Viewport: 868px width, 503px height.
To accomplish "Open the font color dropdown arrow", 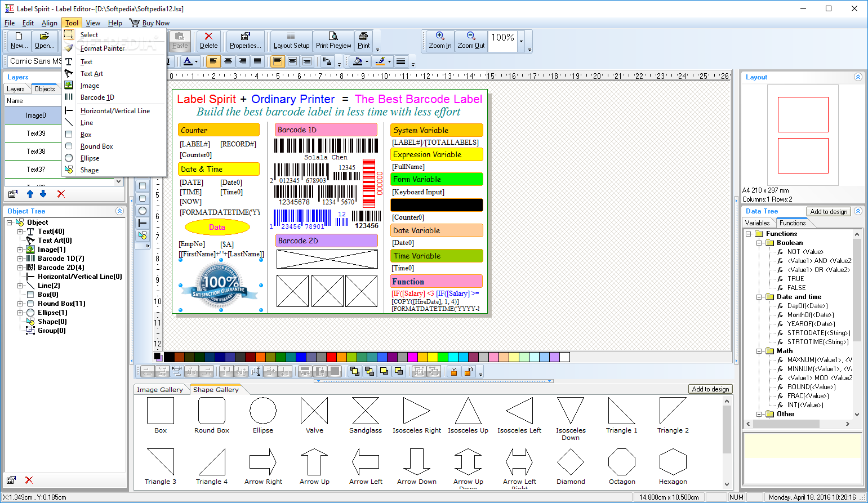I will 196,62.
